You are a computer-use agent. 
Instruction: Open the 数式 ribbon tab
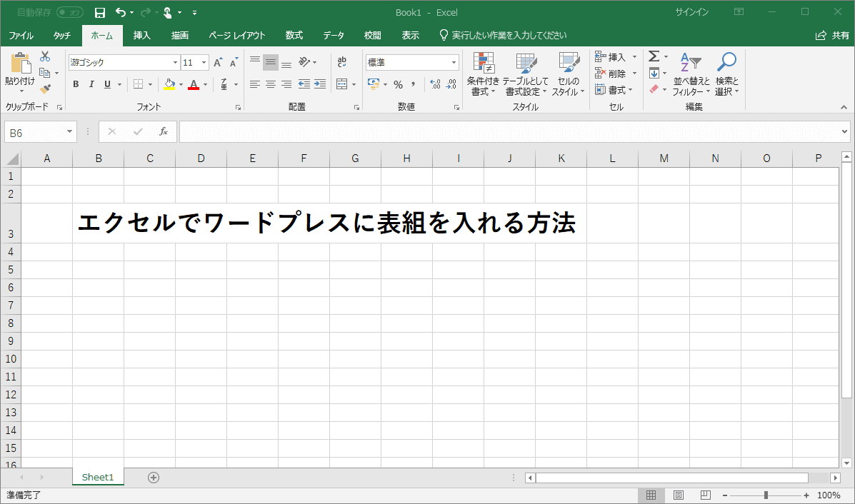point(294,36)
